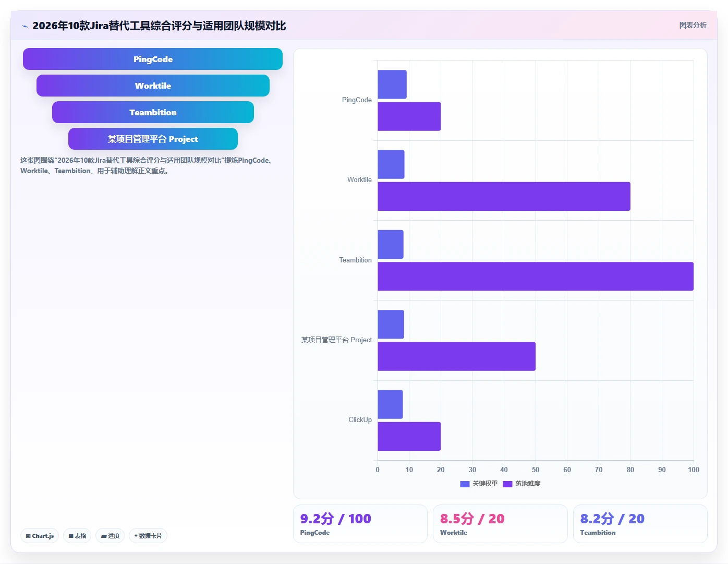This screenshot has height=564, width=728.
Task: Click Teambition's 落地难度 bar in the chart
Action: tap(536, 277)
